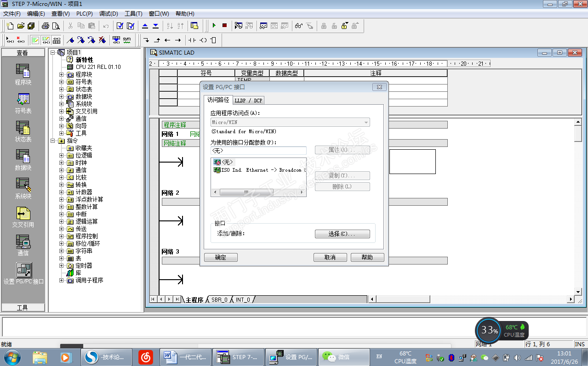Click the 确定 button in dialog
The width and height of the screenshot is (588, 366).
221,257
